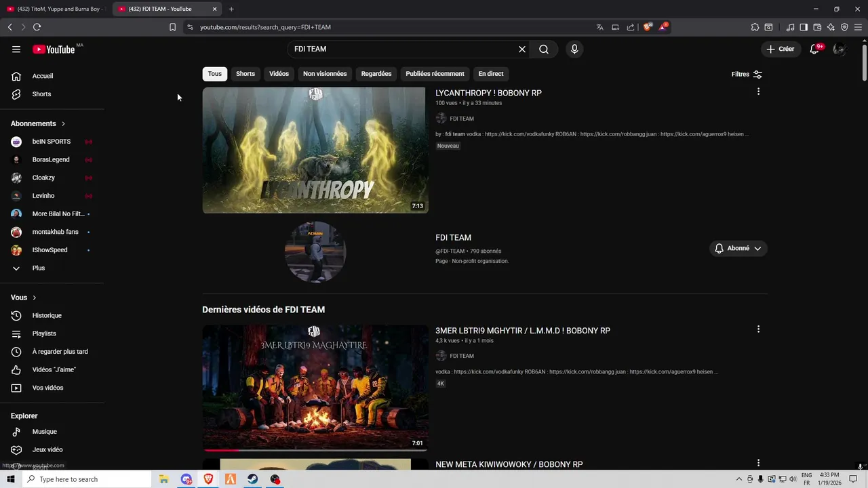Open the 3MER LBTRI9 MGHYTIR video thumbnail

(x=315, y=388)
